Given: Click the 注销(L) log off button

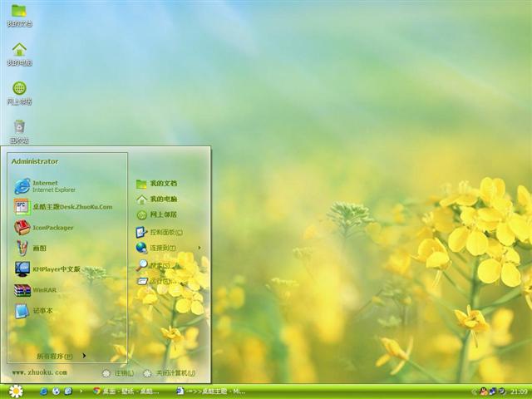Looking at the screenshot, I should click(x=118, y=373).
